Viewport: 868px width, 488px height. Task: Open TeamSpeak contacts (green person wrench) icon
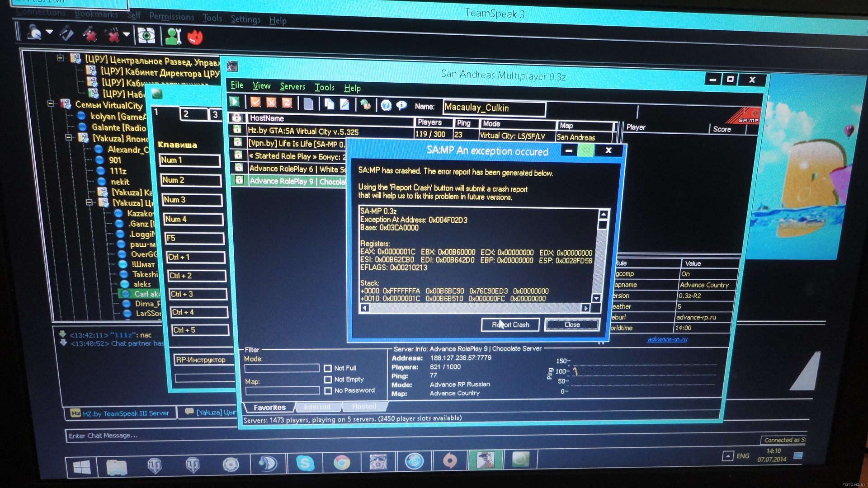[x=173, y=36]
